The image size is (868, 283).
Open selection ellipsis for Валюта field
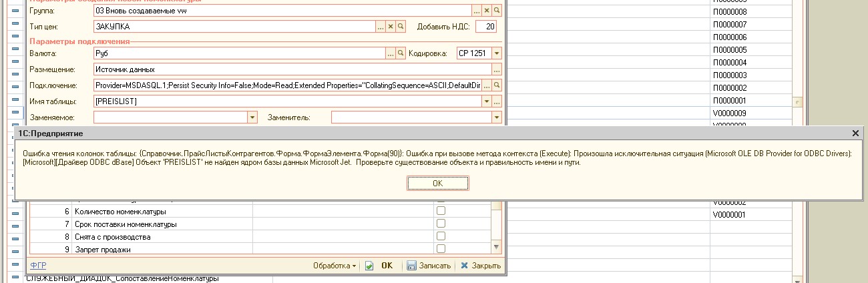(391, 53)
